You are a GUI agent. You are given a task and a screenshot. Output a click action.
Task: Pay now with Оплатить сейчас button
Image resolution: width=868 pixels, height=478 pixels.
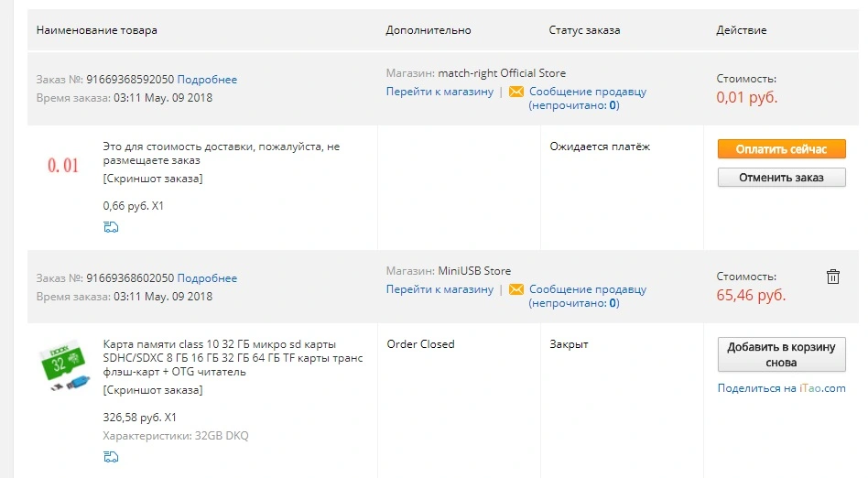(x=781, y=149)
